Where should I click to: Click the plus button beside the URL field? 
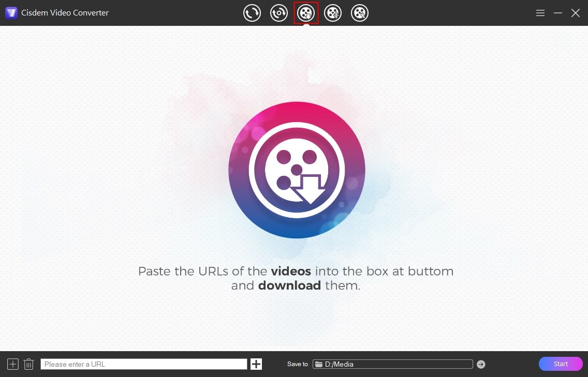tap(256, 364)
